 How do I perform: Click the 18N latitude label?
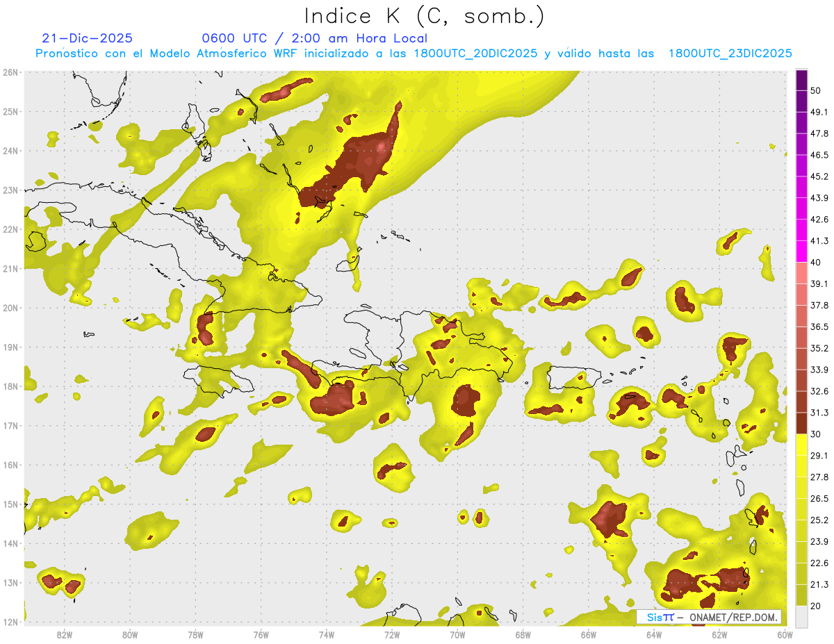point(10,386)
